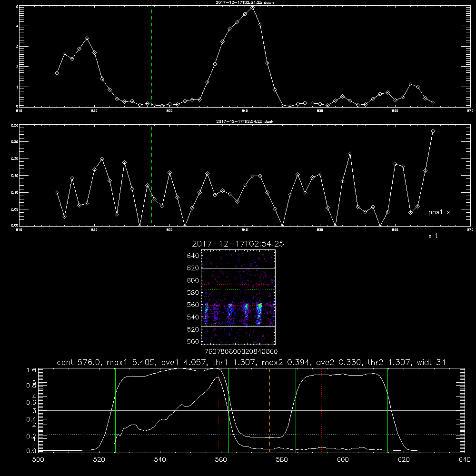Click x-axis label "520" under bottom profile plot

99,460
